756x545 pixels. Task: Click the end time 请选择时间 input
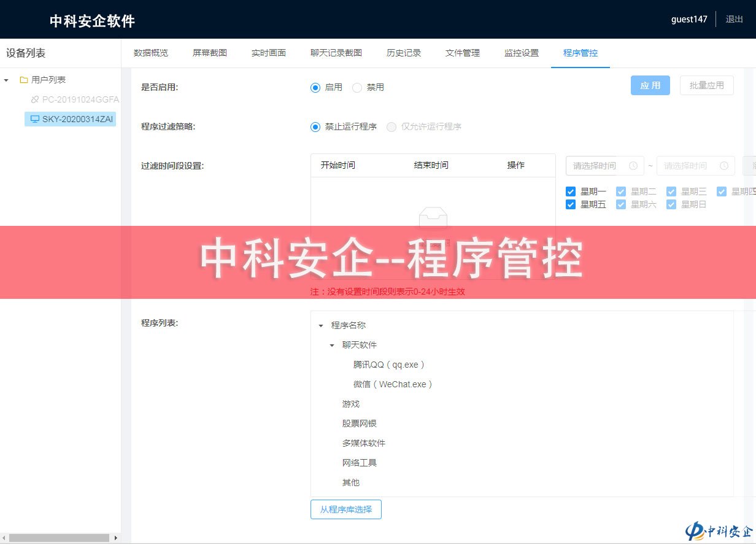[x=696, y=166]
